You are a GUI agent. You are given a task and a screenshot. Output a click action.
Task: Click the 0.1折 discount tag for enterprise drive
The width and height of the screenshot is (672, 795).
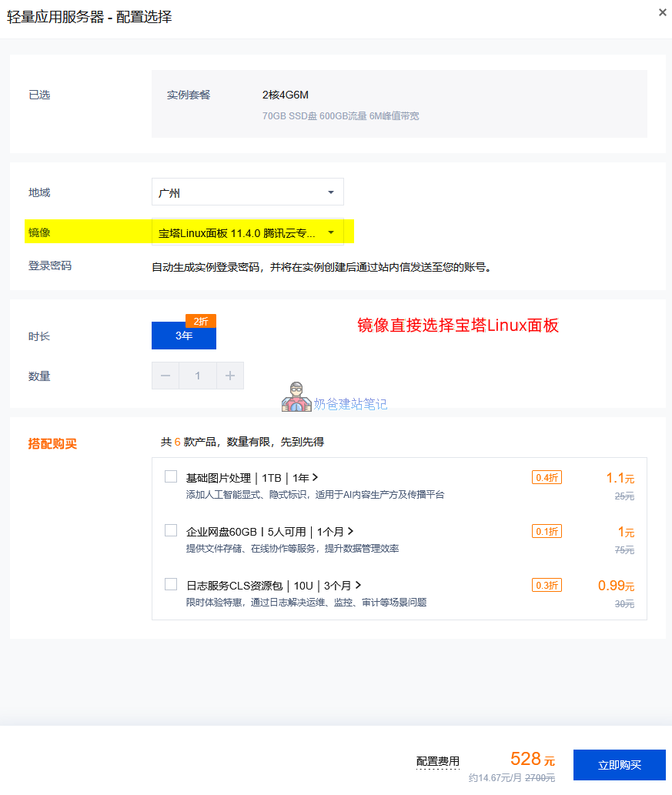tap(547, 531)
